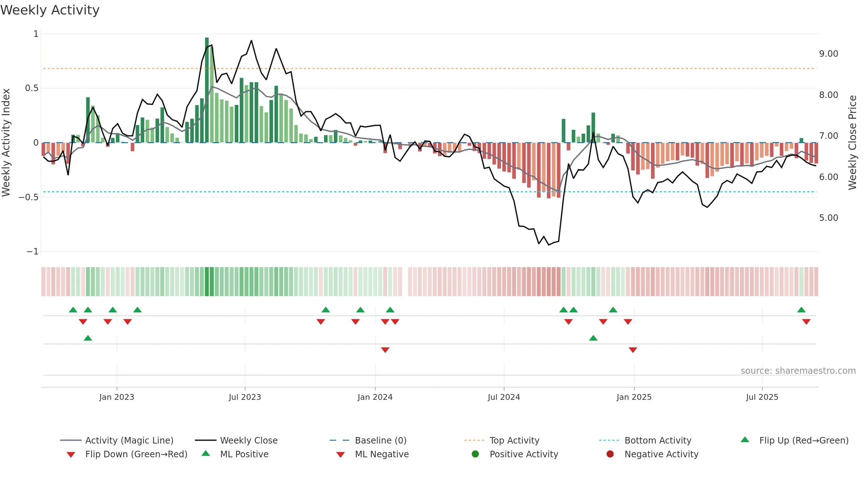The width and height of the screenshot is (868, 488).
Task: Click the Jan 2024 x-axis label
Action: [375, 397]
